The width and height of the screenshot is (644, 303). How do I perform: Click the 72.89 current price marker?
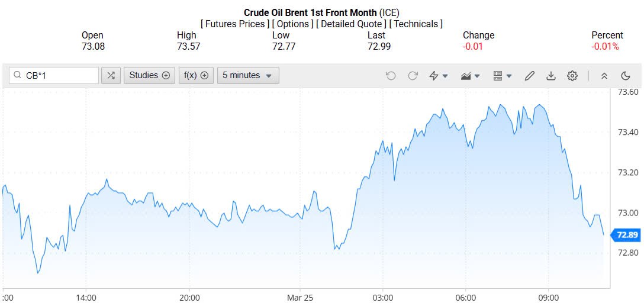pos(627,235)
